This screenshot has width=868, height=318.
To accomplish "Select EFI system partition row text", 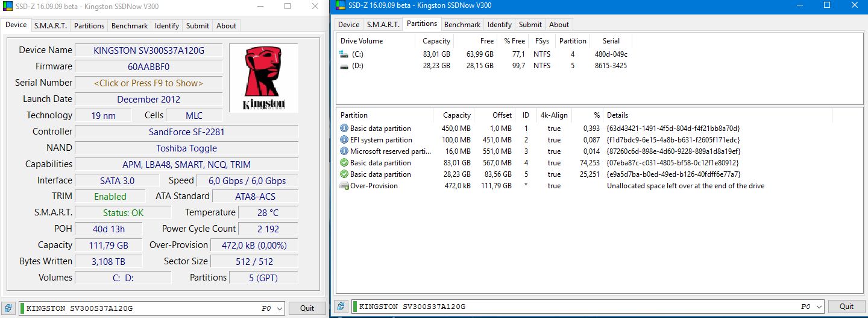I will pos(381,140).
